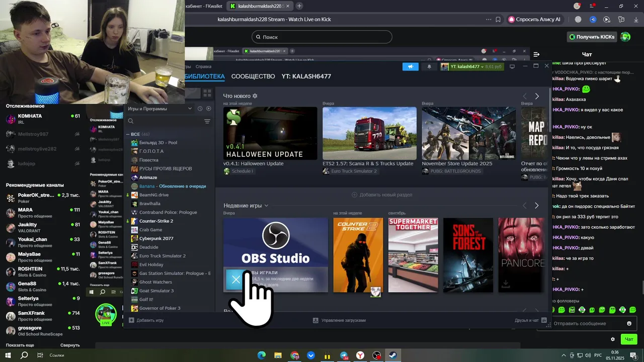Click next arrow in Недавние игры section
Image resolution: width=644 pixels, height=362 pixels.
pos(537,206)
